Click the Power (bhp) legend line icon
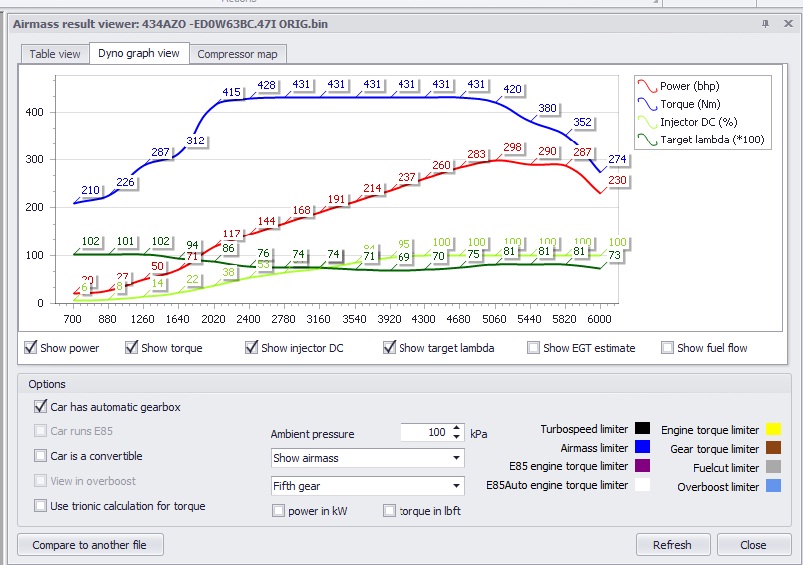803x565 pixels. coord(647,86)
